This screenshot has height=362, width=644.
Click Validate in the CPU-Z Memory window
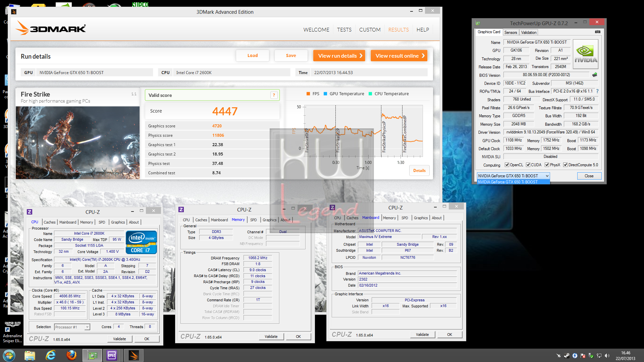point(271,337)
